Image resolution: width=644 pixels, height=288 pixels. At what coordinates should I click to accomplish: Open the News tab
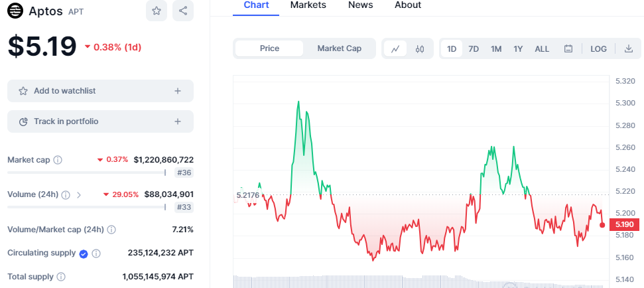[361, 5]
